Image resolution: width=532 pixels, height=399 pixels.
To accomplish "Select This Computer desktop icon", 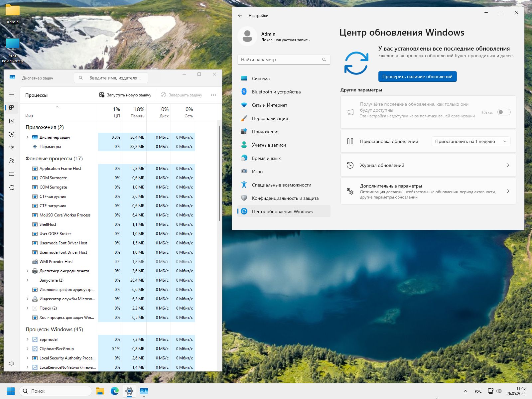I will click(x=13, y=50).
